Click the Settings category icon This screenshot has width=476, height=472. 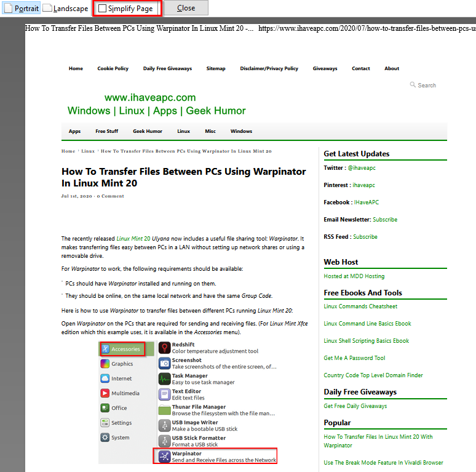pyautogui.click(x=105, y=423)
